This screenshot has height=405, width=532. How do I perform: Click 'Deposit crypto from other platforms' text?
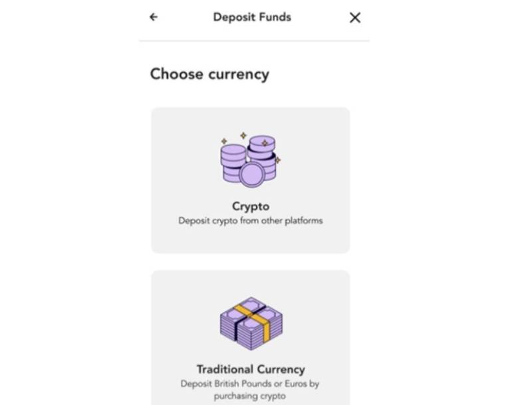[251, 221]
